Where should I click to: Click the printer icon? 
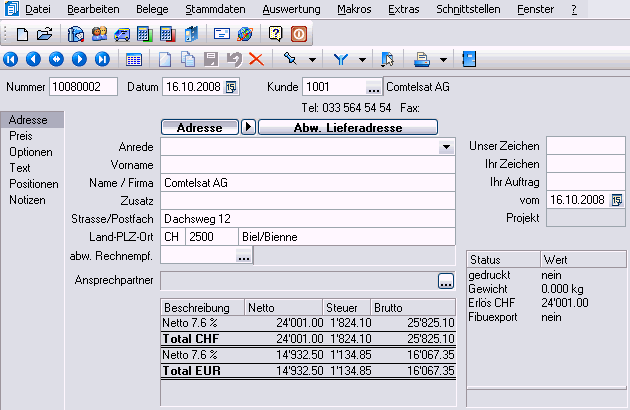(x=423, y=60)
